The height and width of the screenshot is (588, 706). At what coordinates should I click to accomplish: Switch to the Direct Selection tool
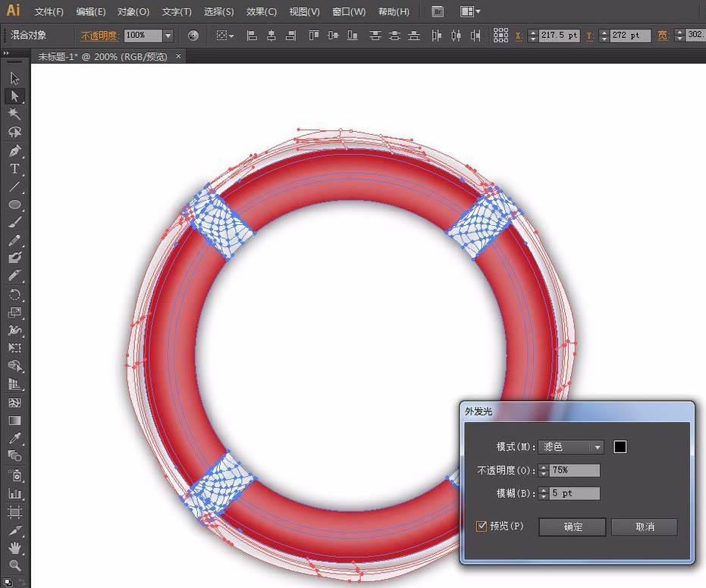click(14, 96)
